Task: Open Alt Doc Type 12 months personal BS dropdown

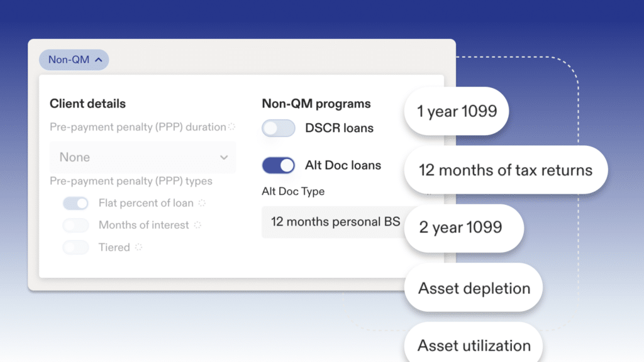Action: tap(335, 222)
